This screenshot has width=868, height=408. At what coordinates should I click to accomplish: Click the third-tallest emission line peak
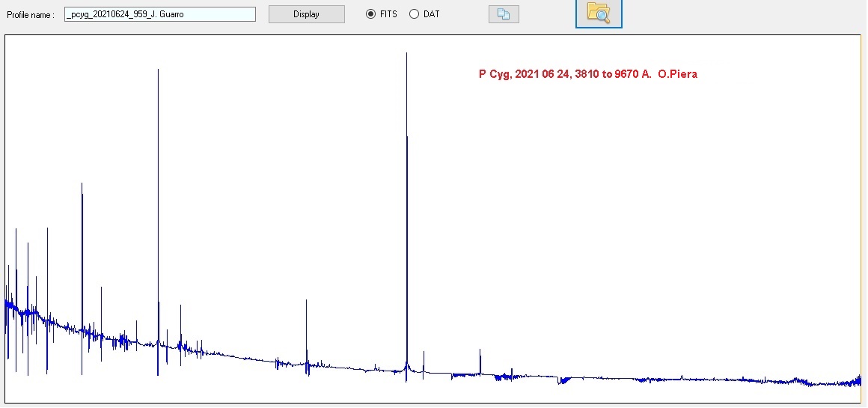click(82, 186)
